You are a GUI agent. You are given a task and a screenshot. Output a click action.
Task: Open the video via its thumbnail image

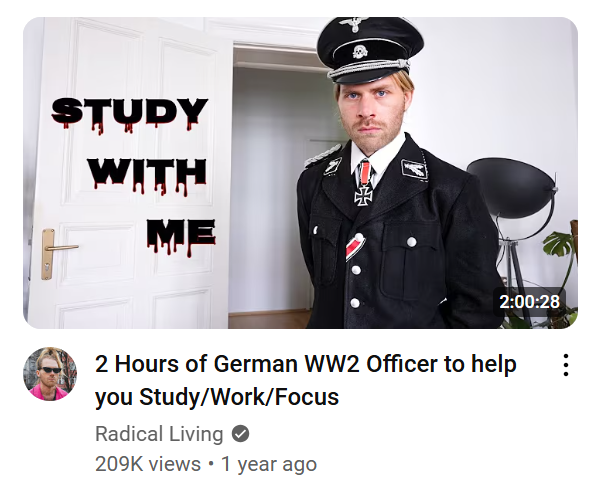300,173
